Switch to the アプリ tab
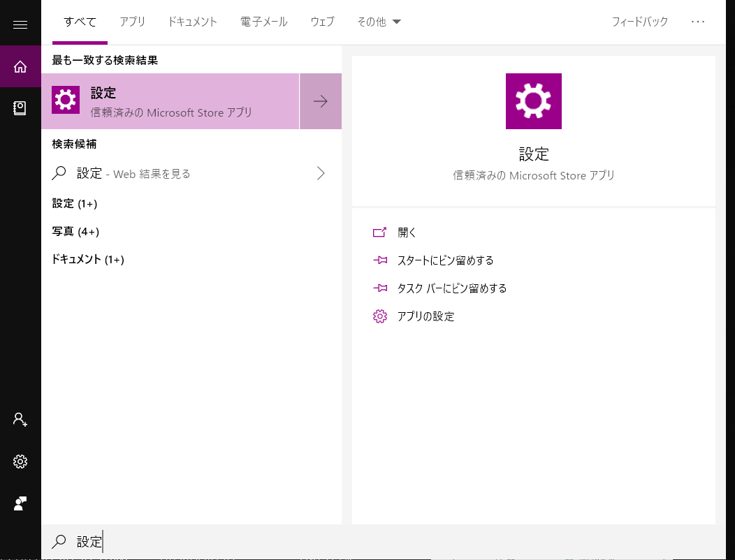The width and height of the screenshot is (735, 560). point(133,22)
